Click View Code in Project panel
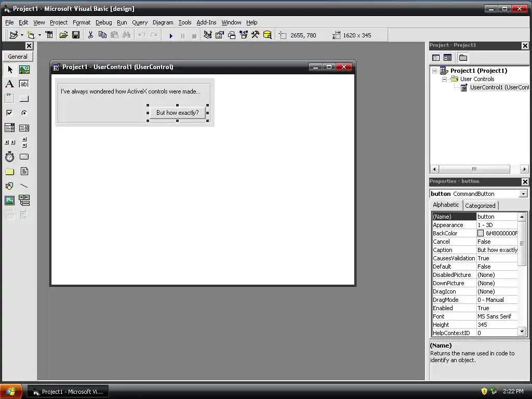The height and width of the screenshot is (399, 532). pyautogui.click(x=436, y=58)
